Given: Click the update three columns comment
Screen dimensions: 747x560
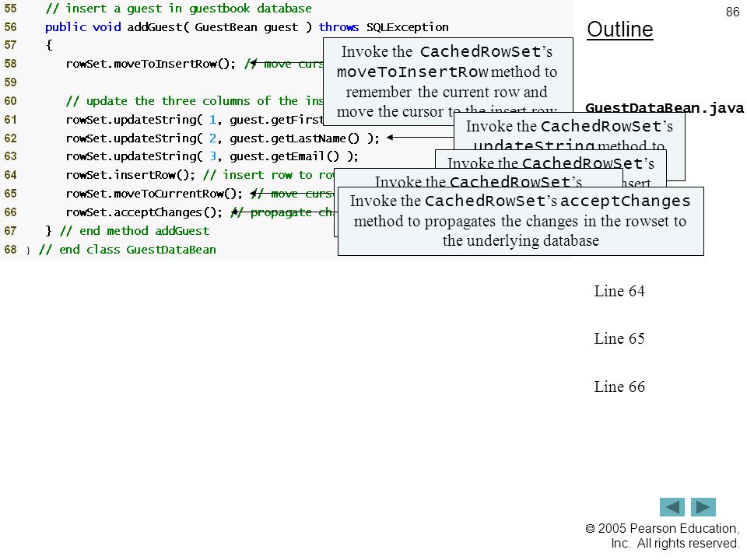Looking at the screenshot, I should coord(195,101).
